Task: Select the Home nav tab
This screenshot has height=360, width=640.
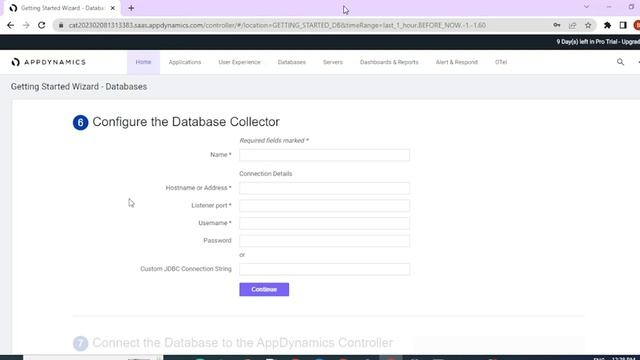Action: tap(143, 62)
